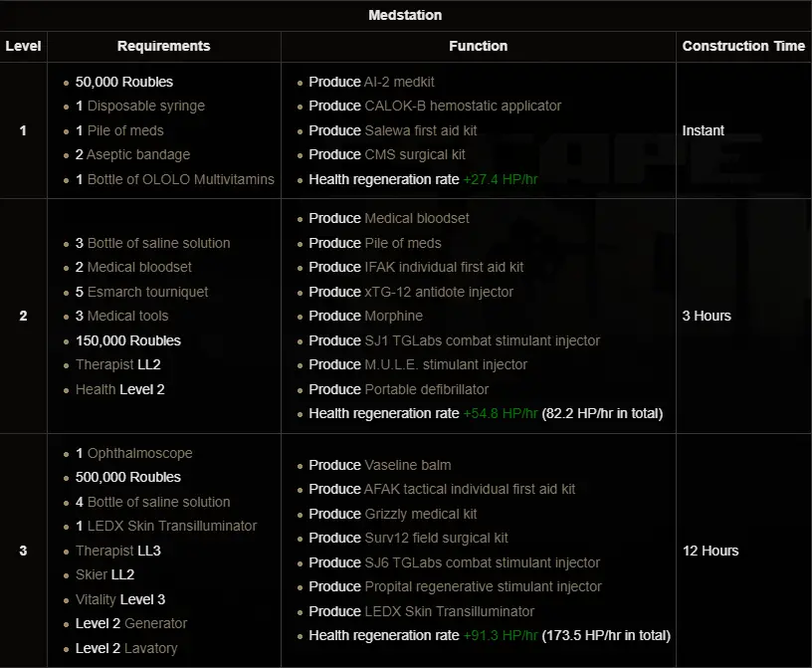
Task: Open IFAK individual first aid kit link
Action: (x=444, y=267)
